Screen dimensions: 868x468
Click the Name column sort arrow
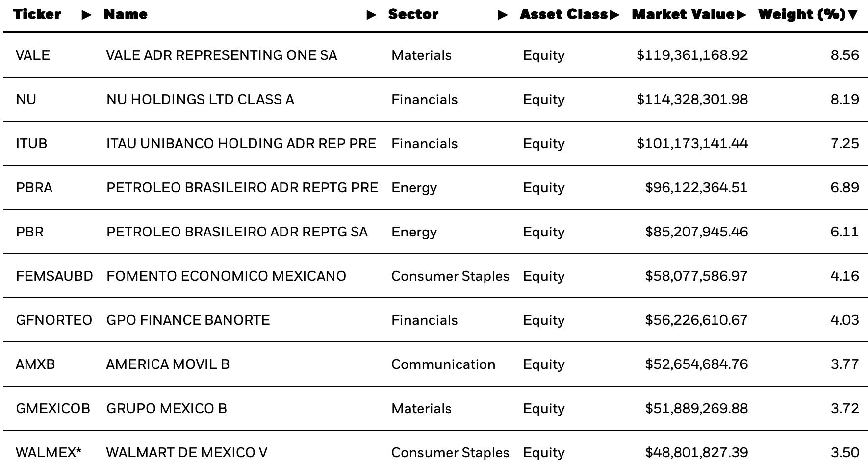point(372,15)
